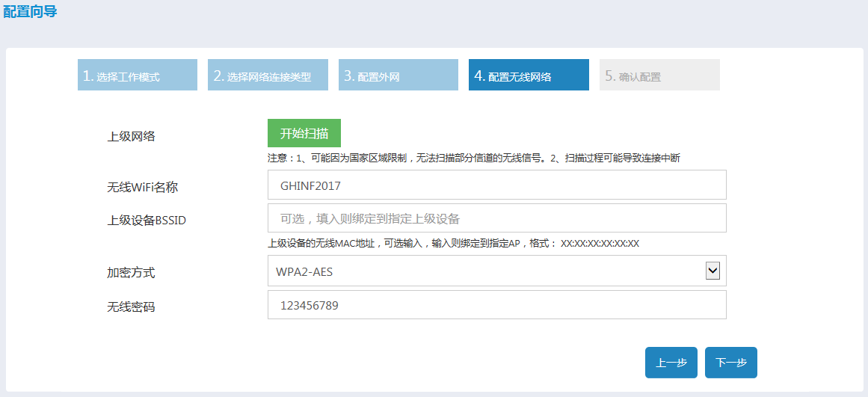
Task: Proceed with the 下一步 button
Action: [x=730, y=363]
